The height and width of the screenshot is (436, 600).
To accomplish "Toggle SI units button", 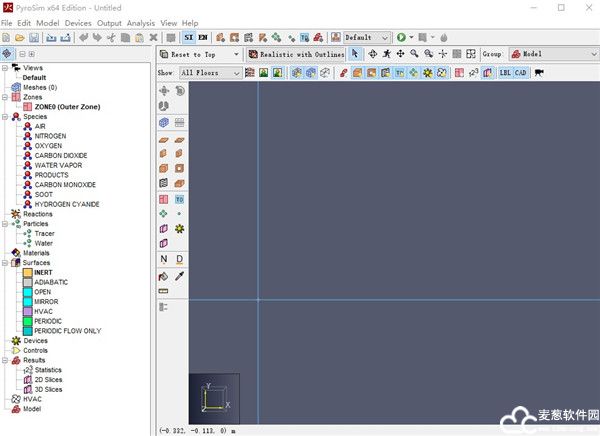I will 189,38.
